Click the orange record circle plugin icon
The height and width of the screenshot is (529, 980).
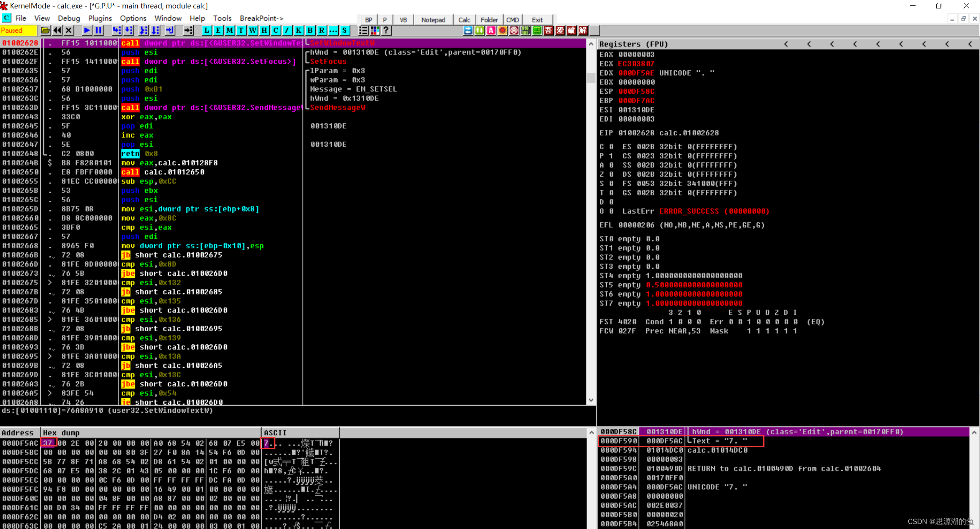click(502, 30)
